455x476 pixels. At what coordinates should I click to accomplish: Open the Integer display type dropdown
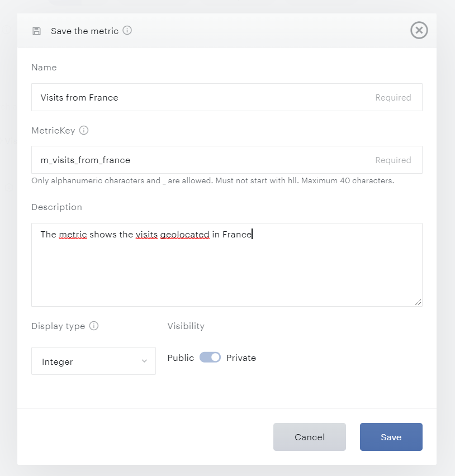click(93, 361)
